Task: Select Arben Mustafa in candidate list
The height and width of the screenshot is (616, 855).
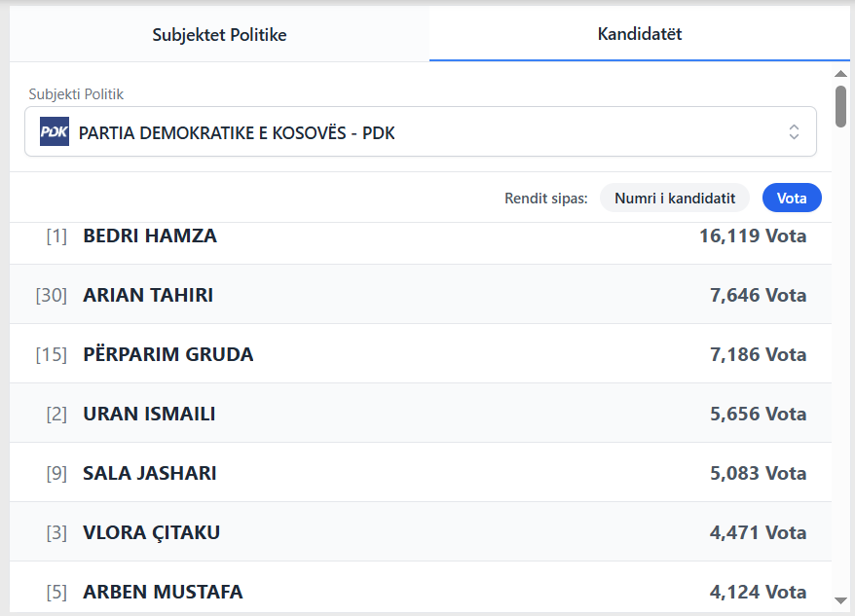Action: 163,592
